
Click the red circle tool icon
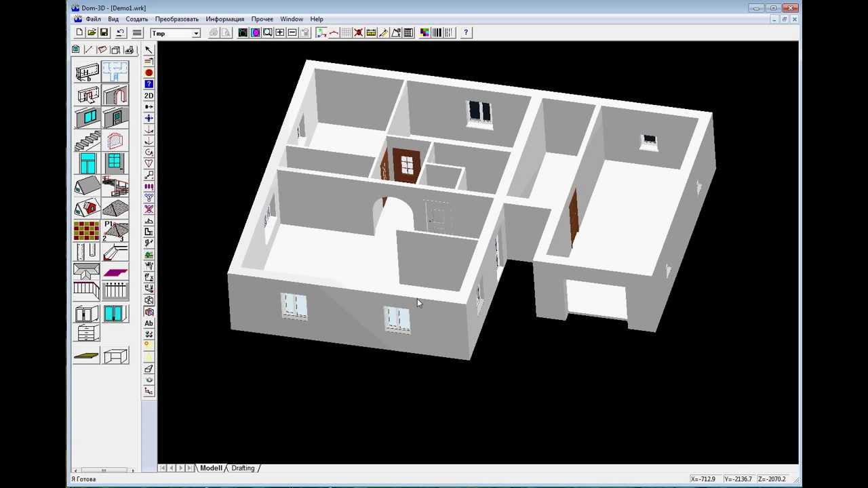point(149,73)
